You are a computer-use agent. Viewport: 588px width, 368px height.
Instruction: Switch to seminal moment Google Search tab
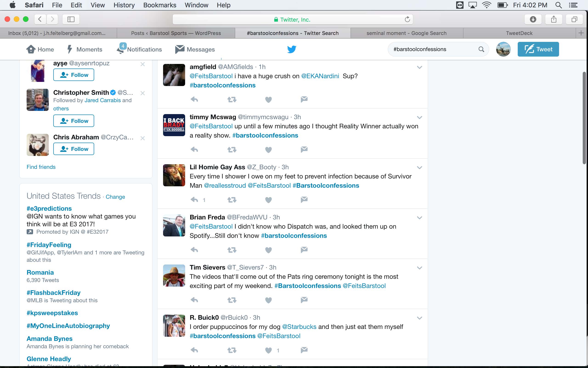click(x=407, y=33)
